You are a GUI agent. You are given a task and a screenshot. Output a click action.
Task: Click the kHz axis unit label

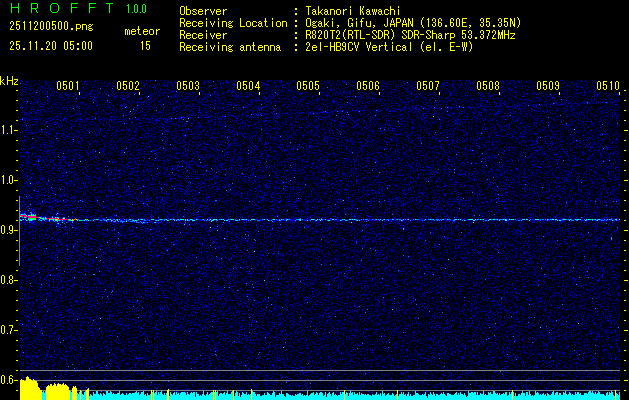[9, 81]
